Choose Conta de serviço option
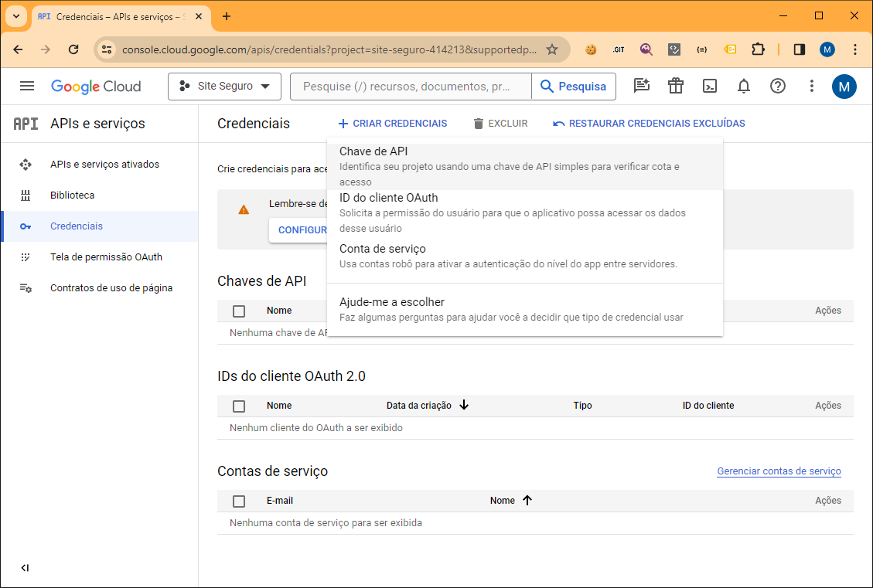The height and width of the screenshot is (588, 873). coord(525,256)
